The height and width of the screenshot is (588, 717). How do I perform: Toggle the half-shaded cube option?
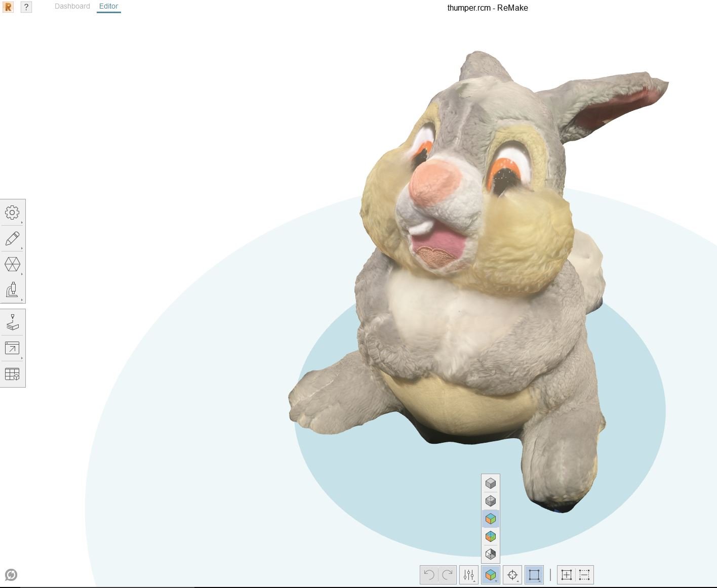[x=490, y=554]
